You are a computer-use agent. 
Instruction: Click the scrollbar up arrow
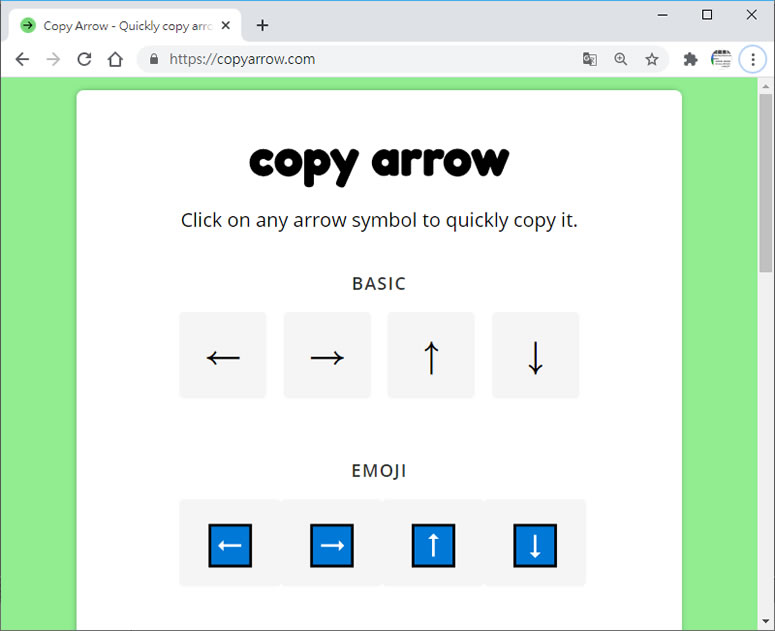click(x=766, y=86)
